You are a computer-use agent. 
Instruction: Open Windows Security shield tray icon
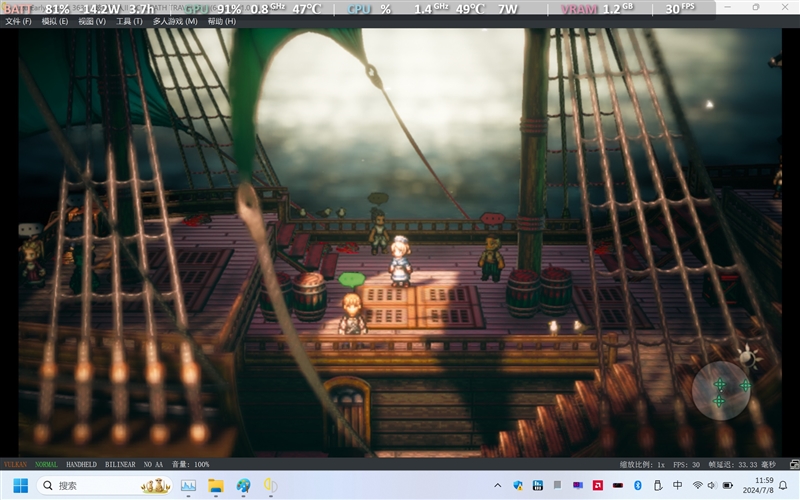517,486
